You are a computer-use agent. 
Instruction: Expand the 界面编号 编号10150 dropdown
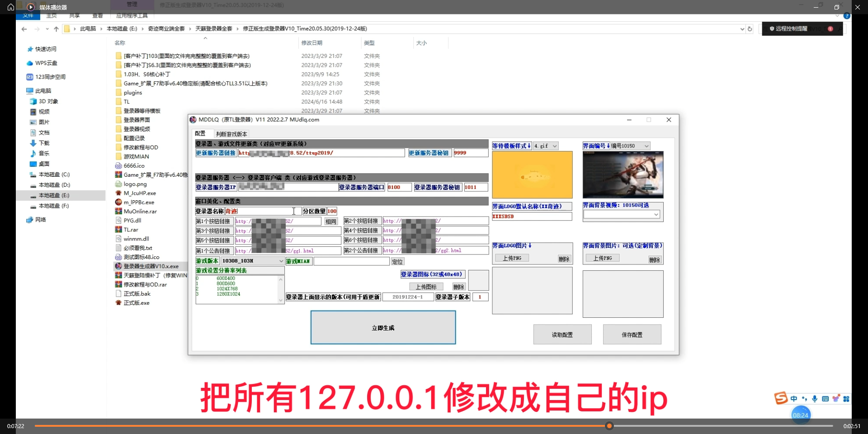click(646, 146)
